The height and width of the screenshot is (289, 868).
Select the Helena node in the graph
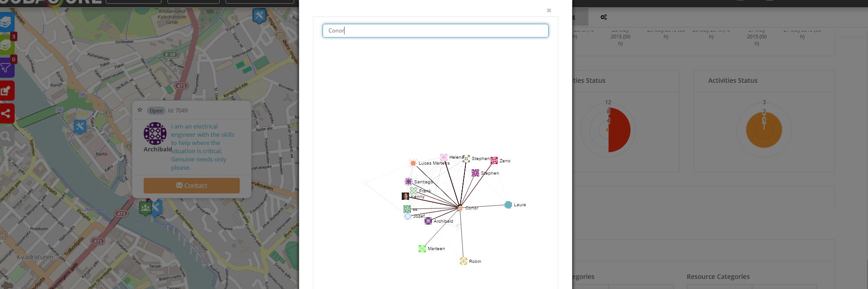coord(444,157)
